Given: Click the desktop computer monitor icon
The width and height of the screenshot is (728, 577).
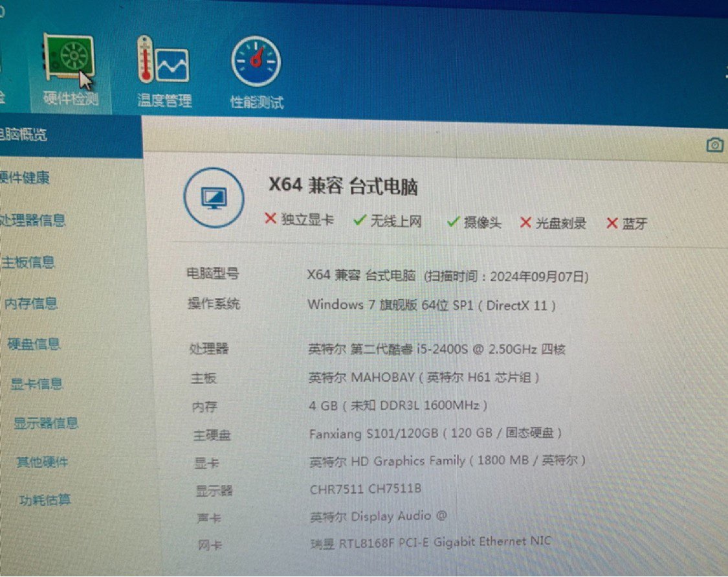Looking at the screenshot, I should coord(214,198).
